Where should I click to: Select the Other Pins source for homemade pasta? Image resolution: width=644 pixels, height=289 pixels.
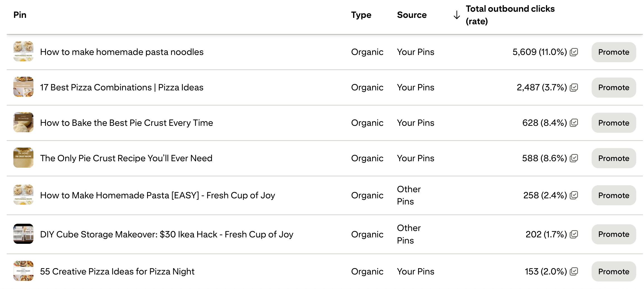click(408, 195)
